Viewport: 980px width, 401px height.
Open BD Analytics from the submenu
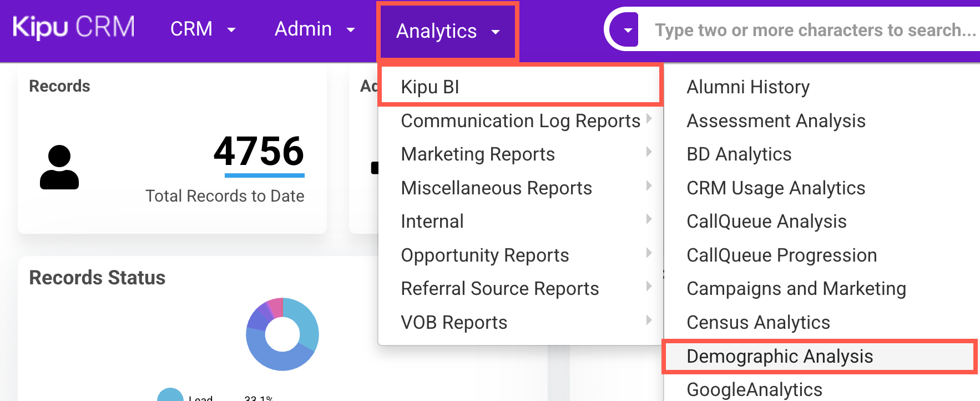pyautogui.click(x=739, y=154)
